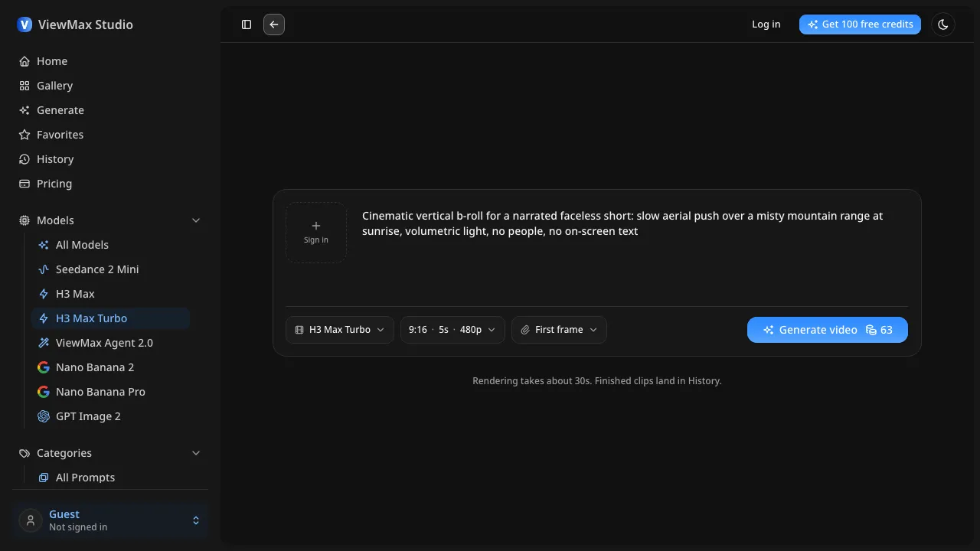Select H3 Max model in sidebar
Image resolution: width=980 pixels, height=551 pixels.
(110, 294)
